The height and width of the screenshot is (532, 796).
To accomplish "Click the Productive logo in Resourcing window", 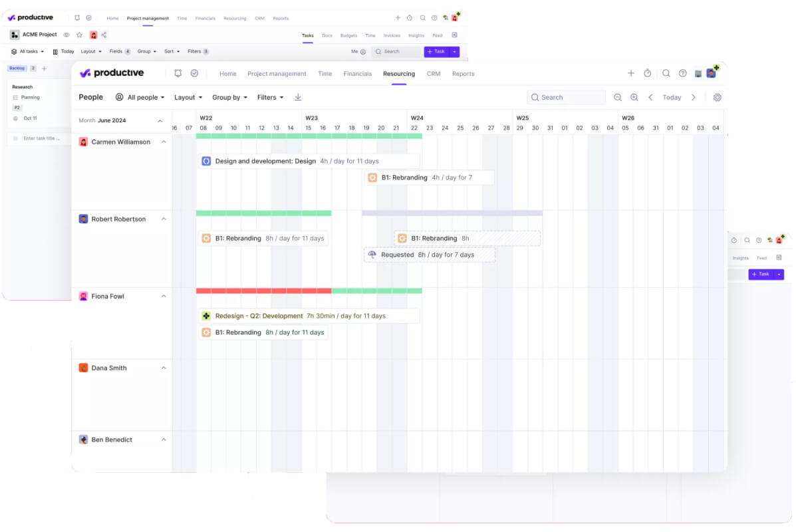I will point(112,73).
